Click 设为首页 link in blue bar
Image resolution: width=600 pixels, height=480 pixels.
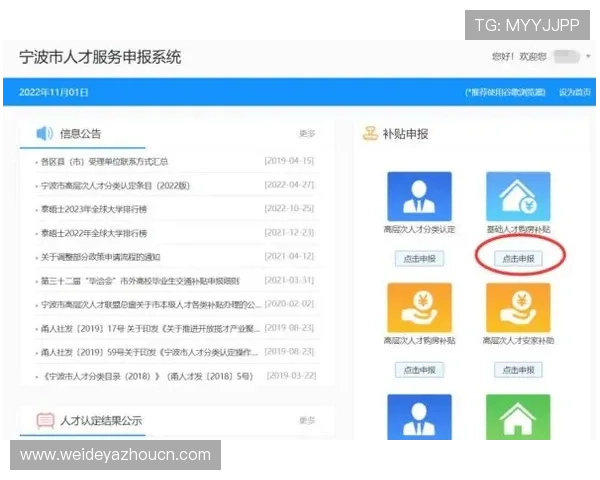[575, 92]
